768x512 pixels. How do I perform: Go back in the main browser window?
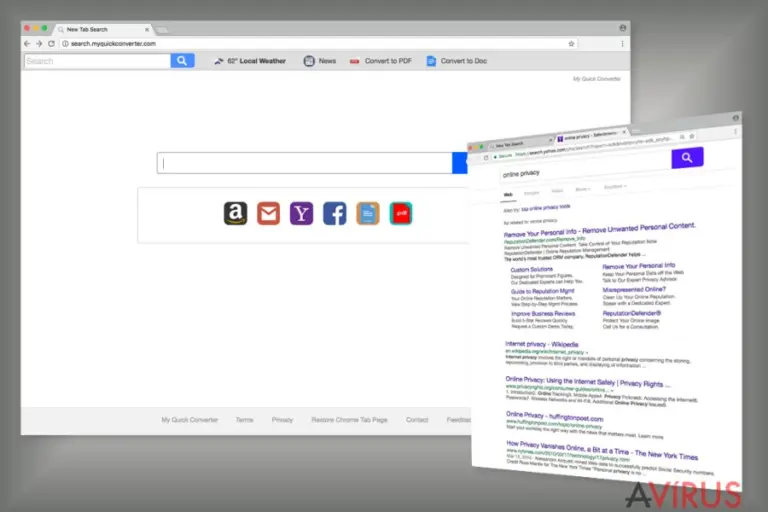coord(27,44)
